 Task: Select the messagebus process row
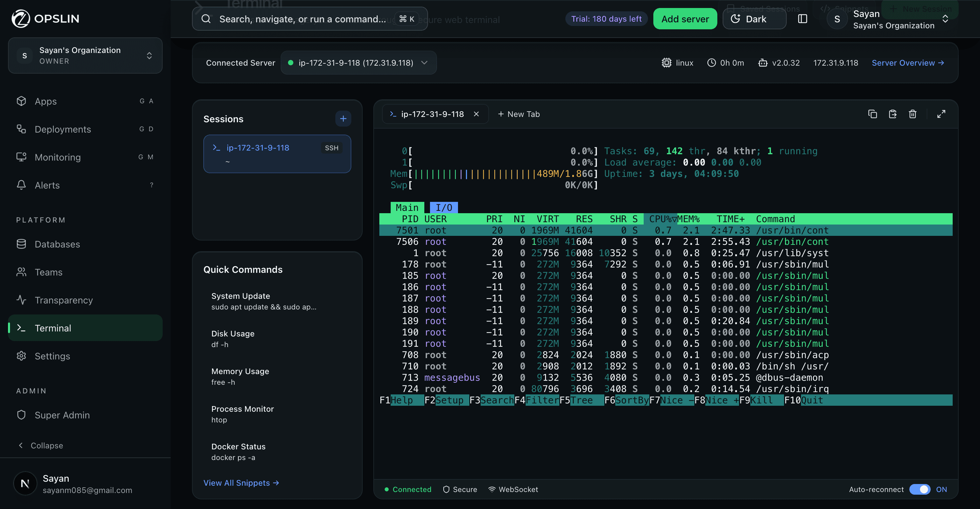pyautogui.click(x=666, y=377)
